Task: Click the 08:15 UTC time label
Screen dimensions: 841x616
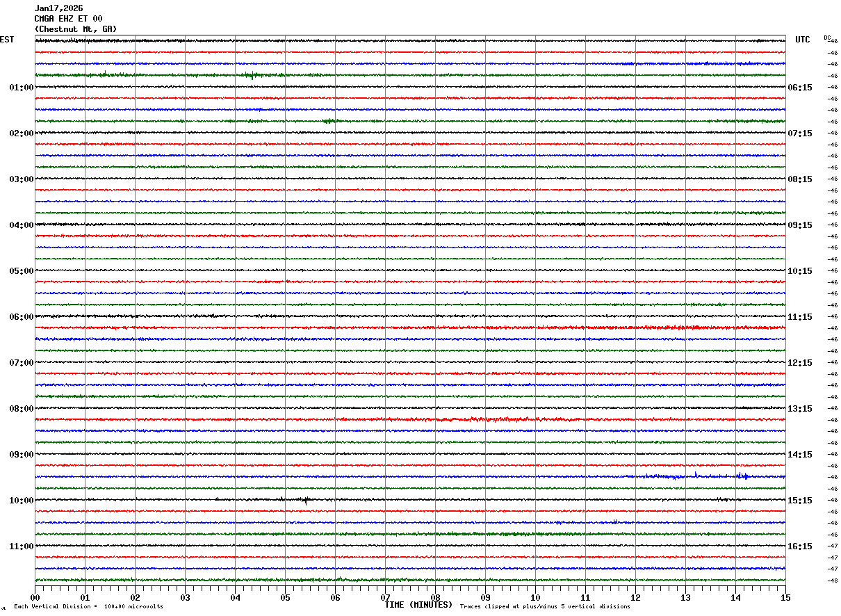Action: click(x=800, y=179)
